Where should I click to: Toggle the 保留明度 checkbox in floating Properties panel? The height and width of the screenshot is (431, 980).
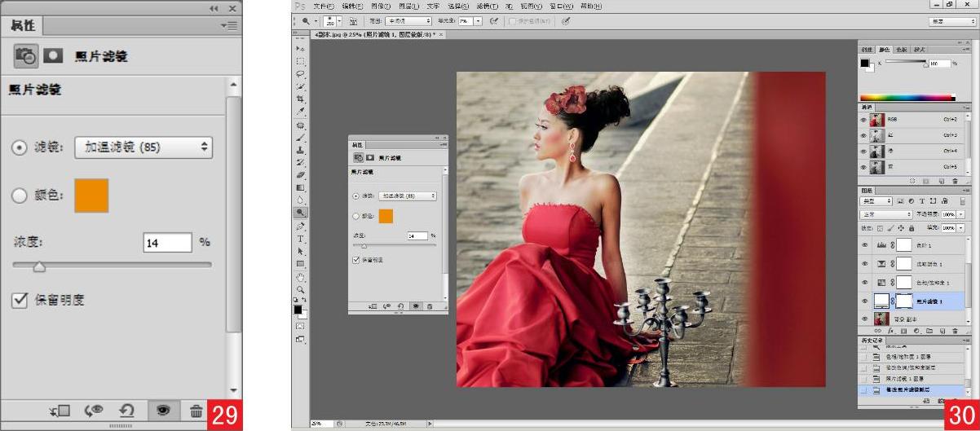[x=355, y=260]
